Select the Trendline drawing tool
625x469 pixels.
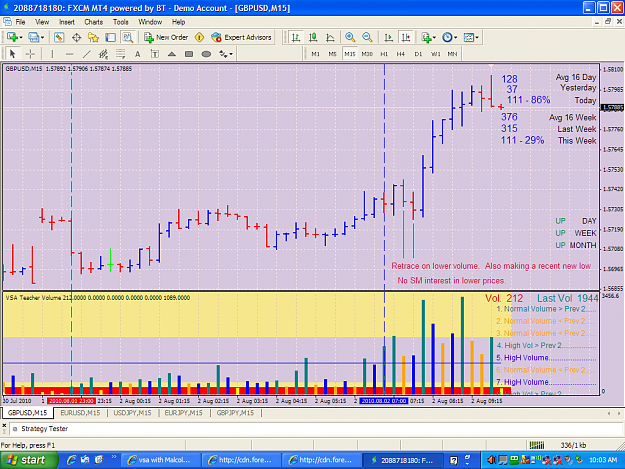coord(86,54)
